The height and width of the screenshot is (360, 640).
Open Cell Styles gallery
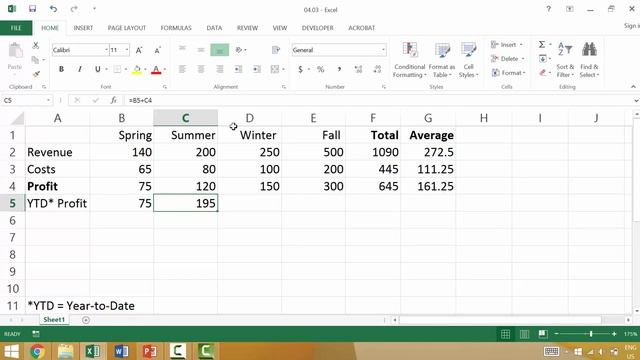click(x=468, y=60)
